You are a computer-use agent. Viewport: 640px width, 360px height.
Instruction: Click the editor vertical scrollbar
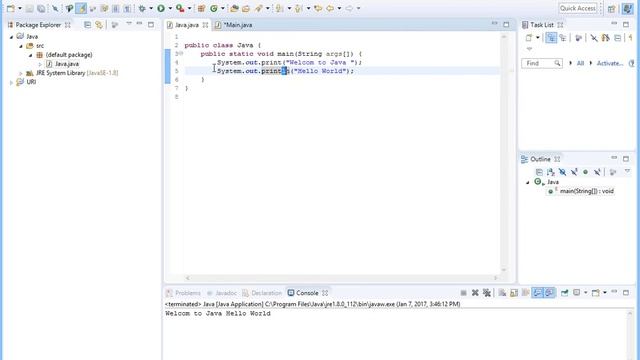click(x=504, y=153)
